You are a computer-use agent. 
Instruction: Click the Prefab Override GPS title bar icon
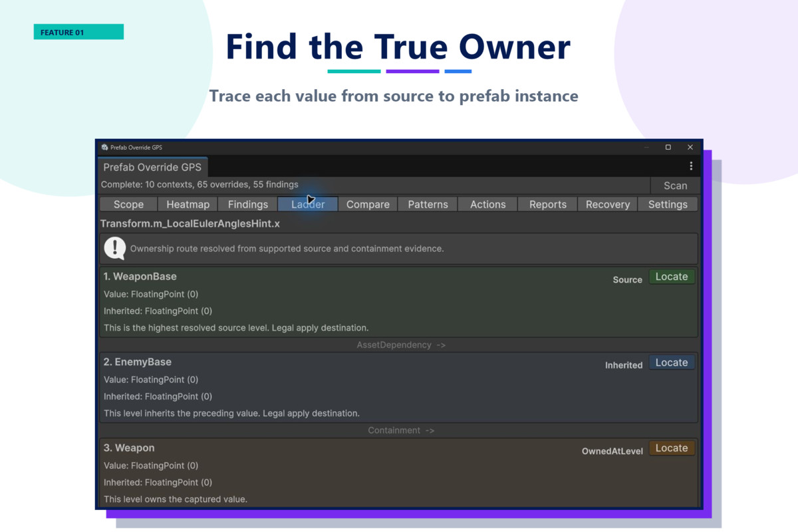(104, 147)
